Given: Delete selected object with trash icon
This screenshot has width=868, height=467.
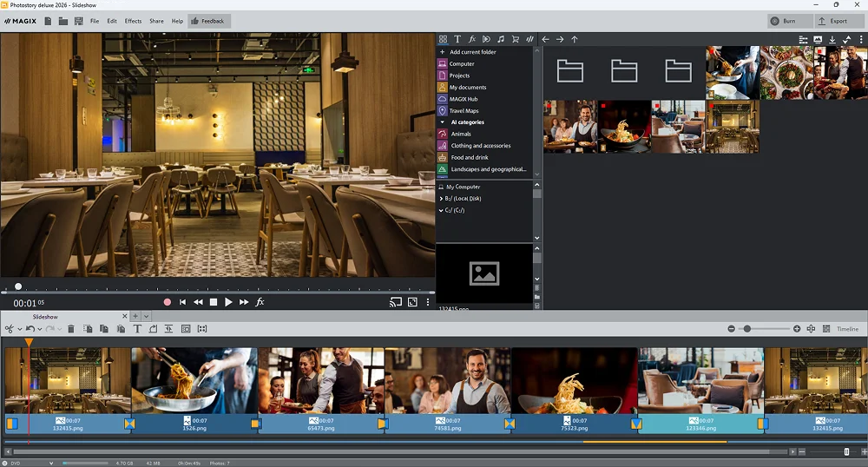Looking at the screenshot, I should (71, 329).
